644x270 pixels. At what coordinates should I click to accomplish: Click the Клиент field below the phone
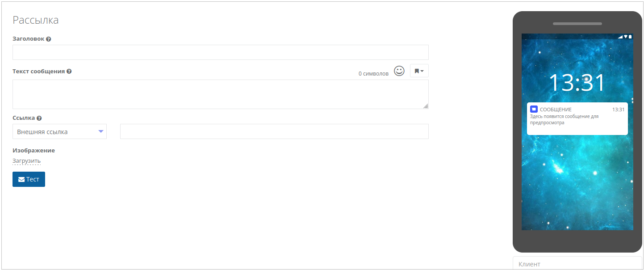(x=577, y=264)
